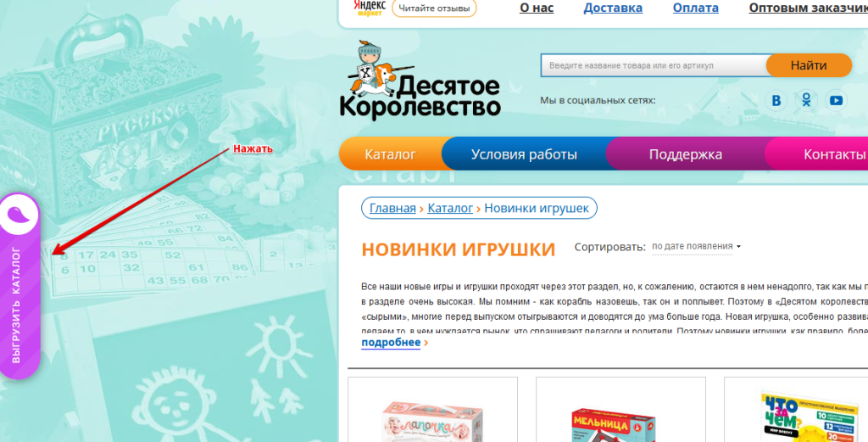Click the Выгрузить каталог side button
The image size is (868, 442).
pos(17,305)
